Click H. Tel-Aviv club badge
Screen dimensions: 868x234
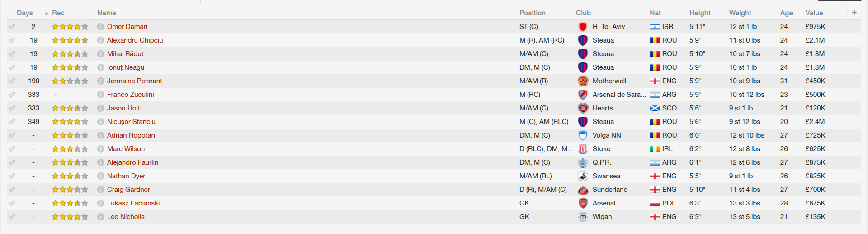(583, 27)
